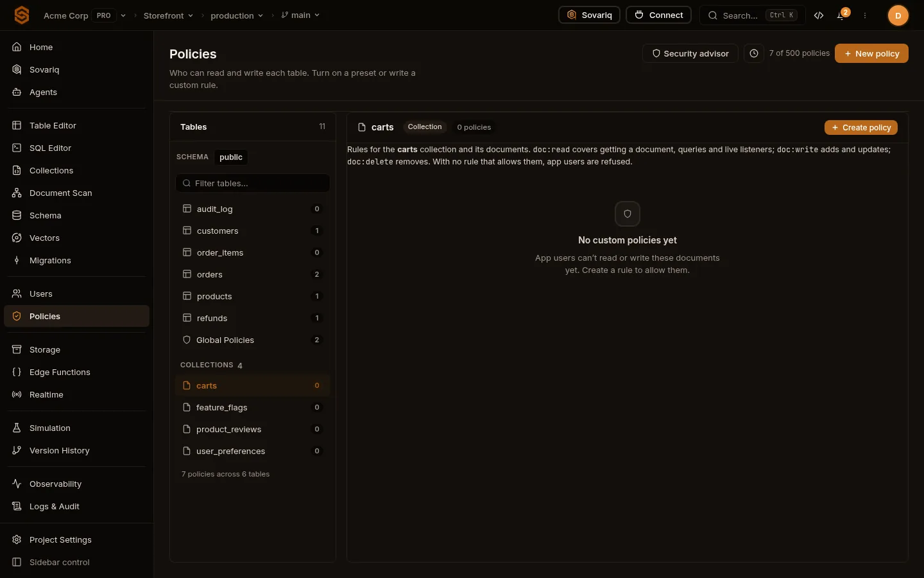Open the more options kebab menu
The height and width of the screenshot is (578, 924).
(865, 15)
